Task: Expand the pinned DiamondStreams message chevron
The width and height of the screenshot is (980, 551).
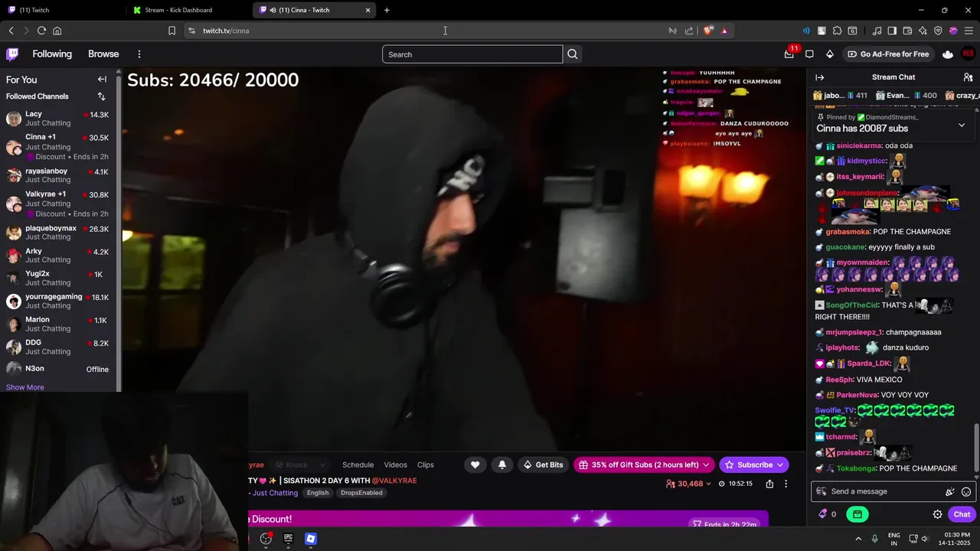Action: pos(962,125)
